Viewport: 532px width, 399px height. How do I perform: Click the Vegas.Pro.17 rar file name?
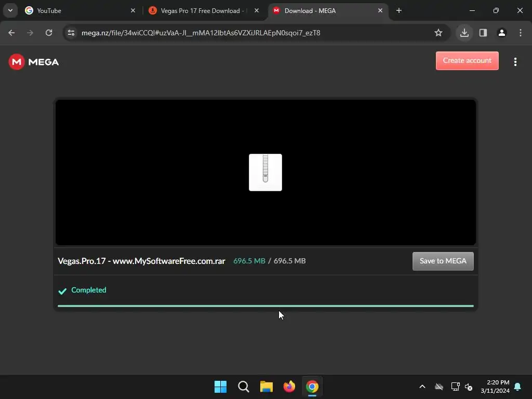click(x=141, y=261)
